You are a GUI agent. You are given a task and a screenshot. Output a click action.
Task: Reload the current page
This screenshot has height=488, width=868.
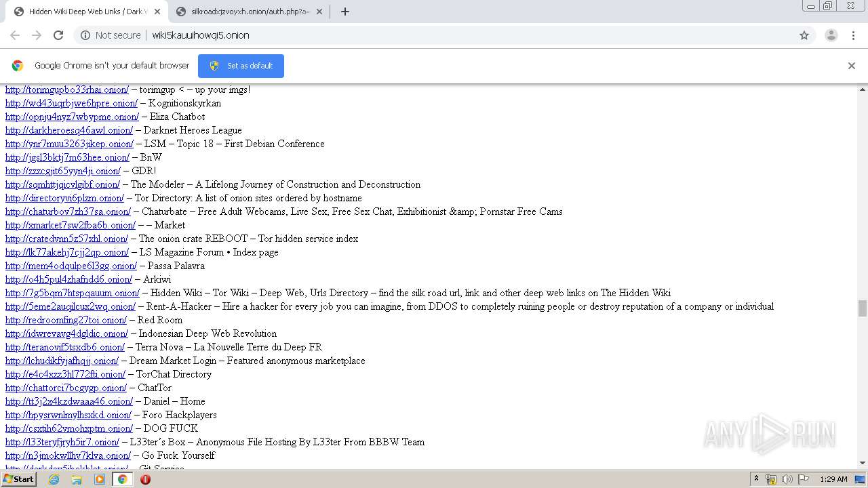[x=58, y=35]
